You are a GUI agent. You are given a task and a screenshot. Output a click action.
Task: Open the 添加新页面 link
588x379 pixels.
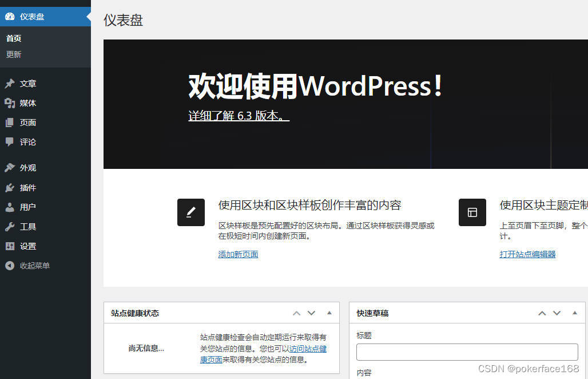238,254
